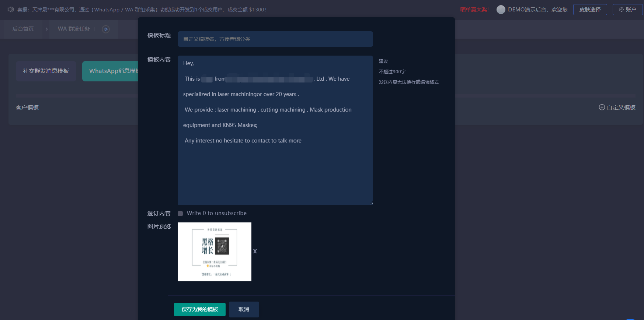This screenshot has width=644, height=320.
Task: Open the red 晒单赢大奖 link
Action: 474,10
